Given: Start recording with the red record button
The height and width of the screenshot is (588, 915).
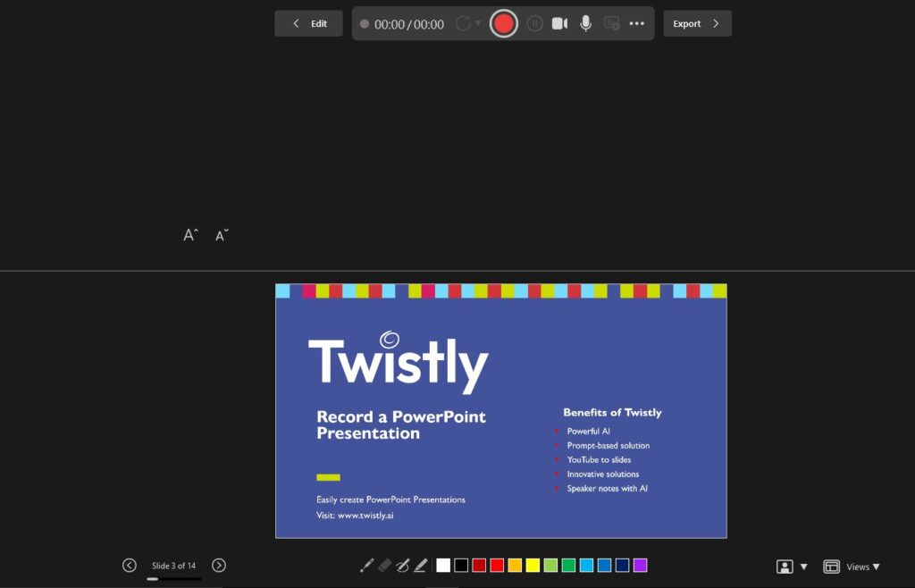Looking at the screenshot, I should tap(503, 24).
